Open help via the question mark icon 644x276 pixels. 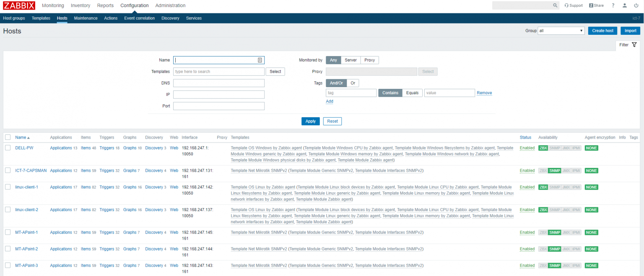[613, 5]
